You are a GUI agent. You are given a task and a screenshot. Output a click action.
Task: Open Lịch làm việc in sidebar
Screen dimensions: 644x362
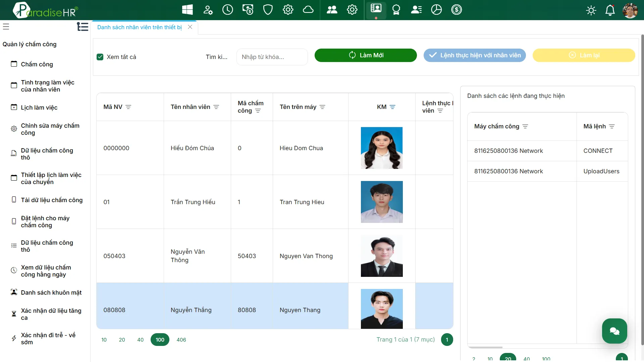(39, 108)
